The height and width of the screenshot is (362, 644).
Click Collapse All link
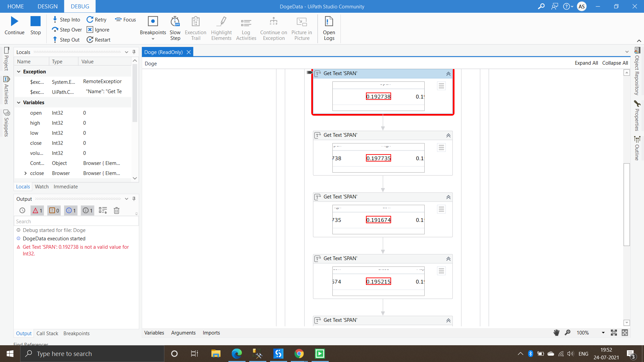coord(615,63)
